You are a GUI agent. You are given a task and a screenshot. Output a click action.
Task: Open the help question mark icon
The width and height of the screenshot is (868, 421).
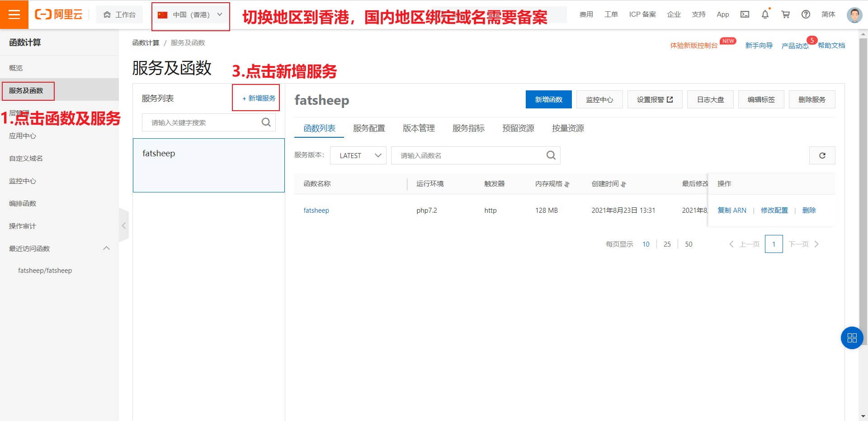pyautogui.click(x=806, y=14)
